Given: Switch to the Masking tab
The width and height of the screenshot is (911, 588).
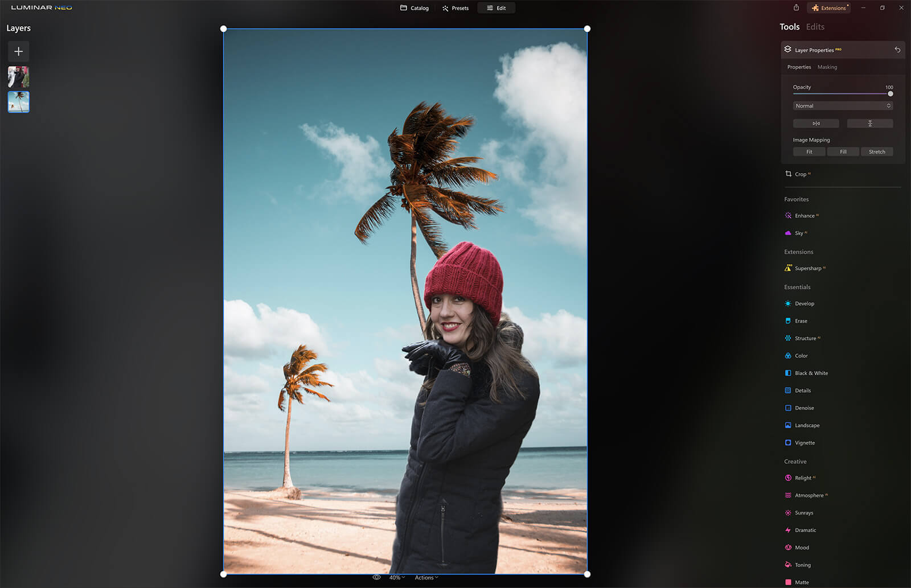Looking at the screenshot, I should (827, 67).
